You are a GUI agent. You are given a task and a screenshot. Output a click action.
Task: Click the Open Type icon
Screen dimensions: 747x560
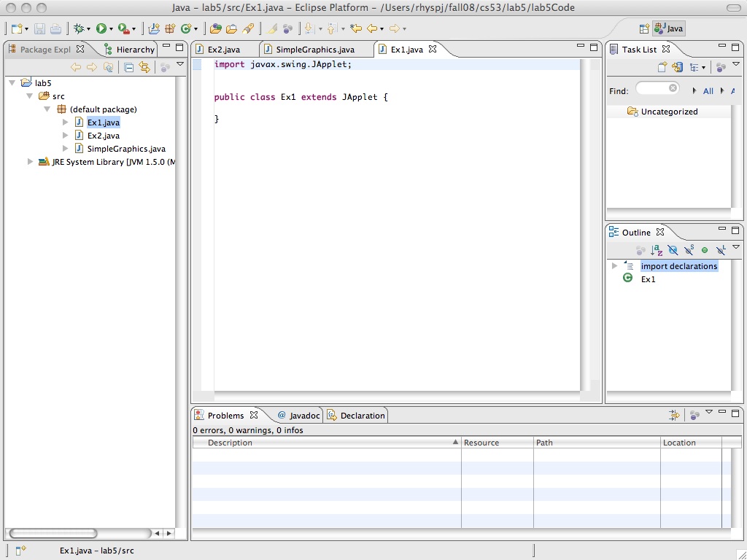[215, 28]
